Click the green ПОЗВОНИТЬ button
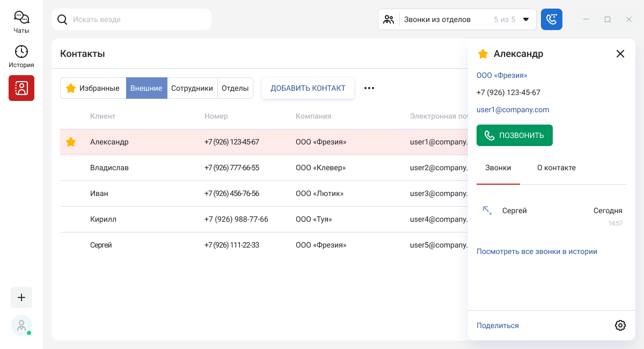Viewport: 644px width, 349px height. (515, 135)
